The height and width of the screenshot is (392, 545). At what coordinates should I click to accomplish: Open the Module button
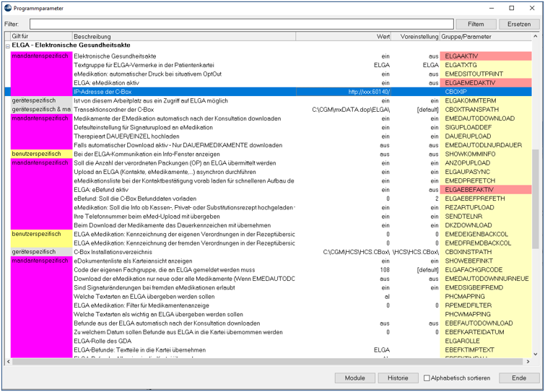[x=355, y=378]
